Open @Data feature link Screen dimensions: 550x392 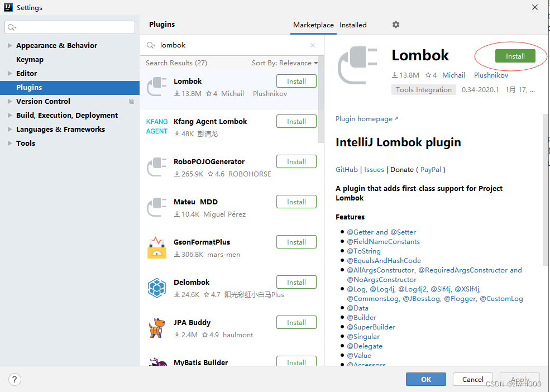357,308
